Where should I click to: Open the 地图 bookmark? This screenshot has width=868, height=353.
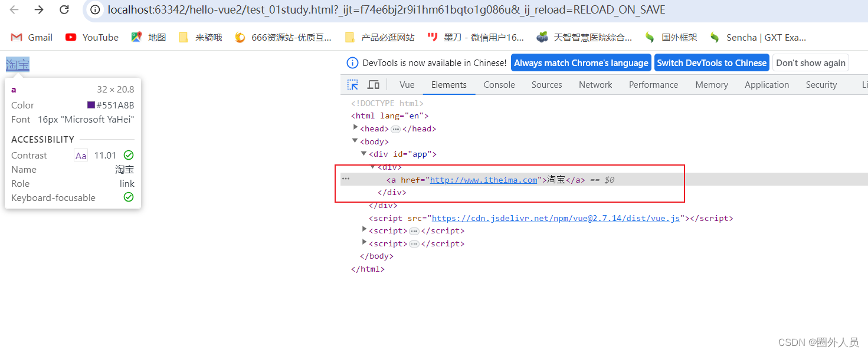149,37
